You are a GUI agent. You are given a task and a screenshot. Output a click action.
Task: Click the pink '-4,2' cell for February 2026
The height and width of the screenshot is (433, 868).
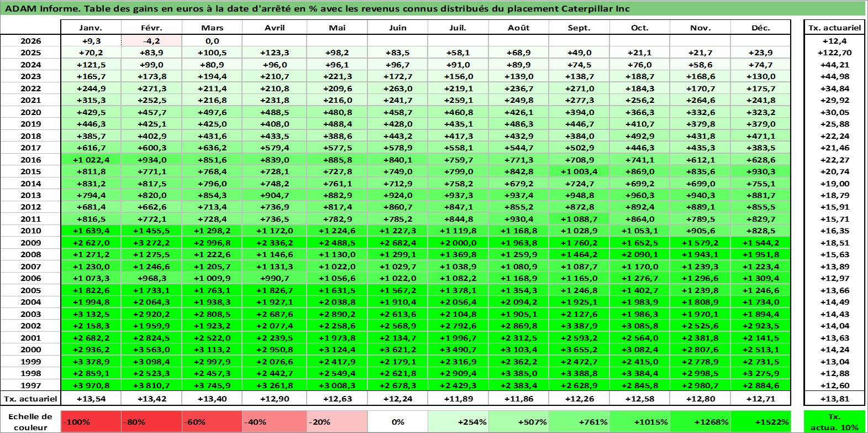[151, 41]
